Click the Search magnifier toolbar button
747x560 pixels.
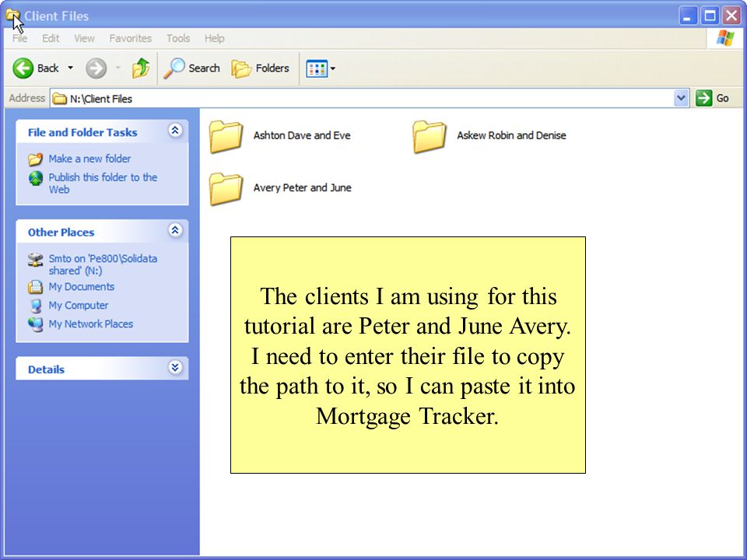(x=191, y=68)
